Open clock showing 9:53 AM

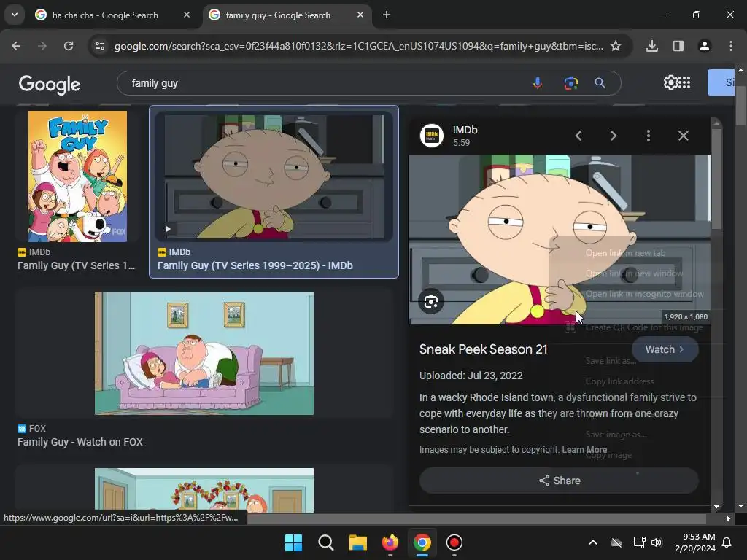tap(695, 542)
